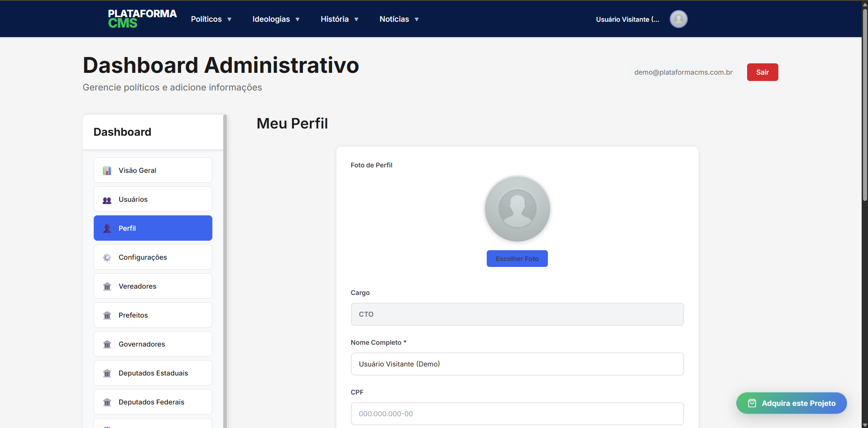Viewport: 868px width, 428px height.
Task: Click the profile photo placeholder
Action: [x=517, y=209]
